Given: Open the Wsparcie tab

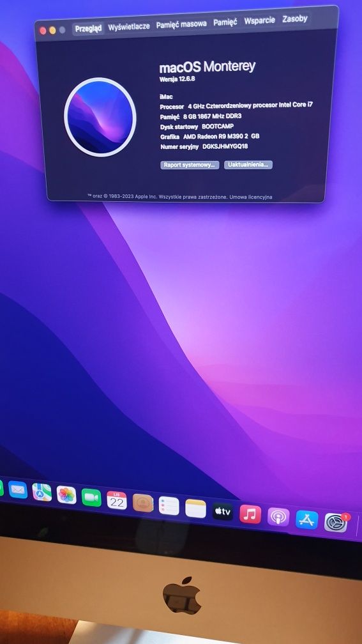Looking at the screenshot, I should [x=259, y=20].
